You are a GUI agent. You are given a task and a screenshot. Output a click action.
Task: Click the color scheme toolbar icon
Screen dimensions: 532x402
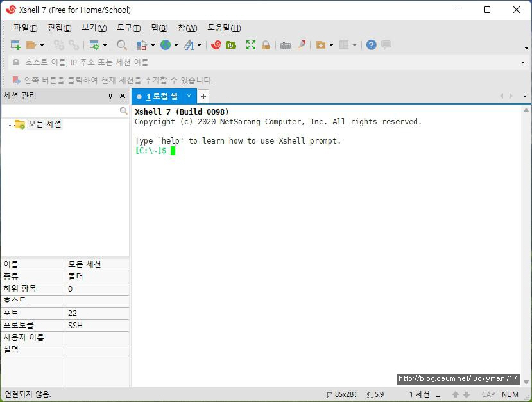(142, 45)
